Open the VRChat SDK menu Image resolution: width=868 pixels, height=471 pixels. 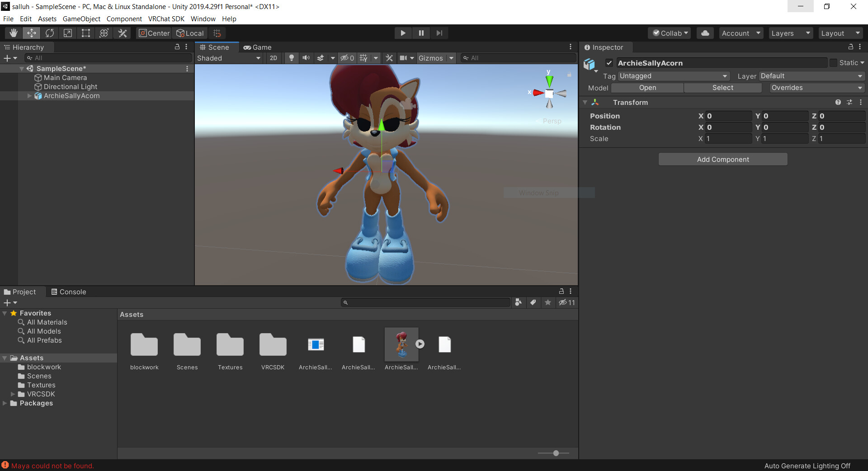166,19
